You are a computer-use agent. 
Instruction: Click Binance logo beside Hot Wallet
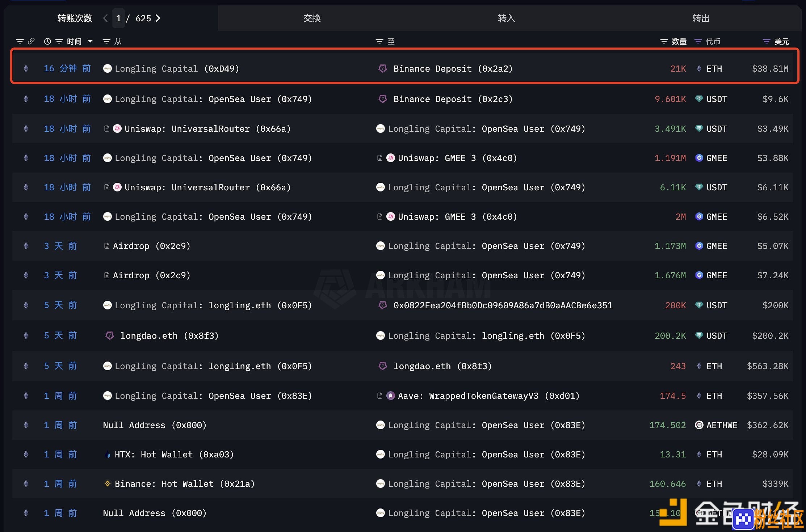point(108,484)
